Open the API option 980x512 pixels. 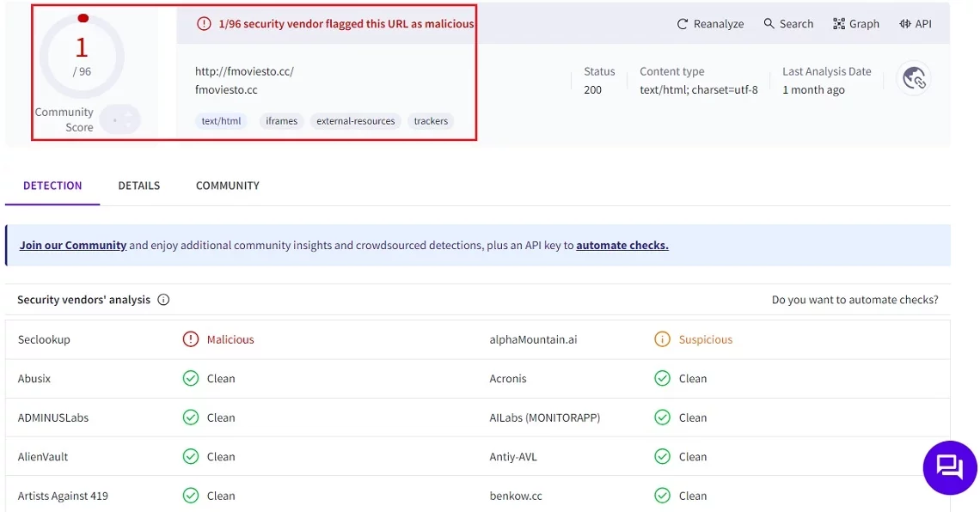(x=915, y=24)
